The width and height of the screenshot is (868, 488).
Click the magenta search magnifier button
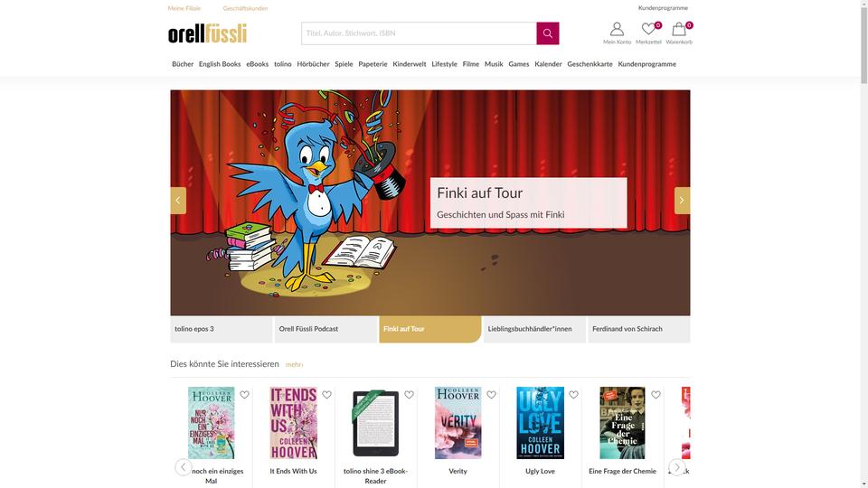tap(548, 33)
